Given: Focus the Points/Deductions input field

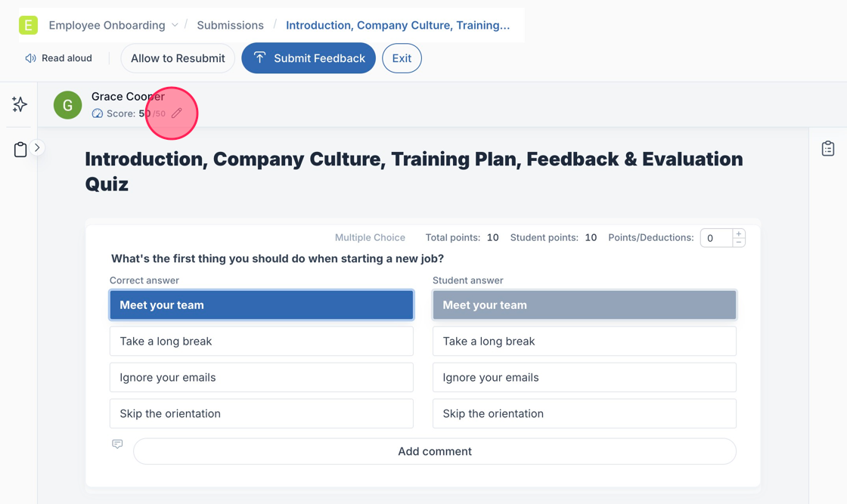Looking at the screenshot, I should pos(715,238).
